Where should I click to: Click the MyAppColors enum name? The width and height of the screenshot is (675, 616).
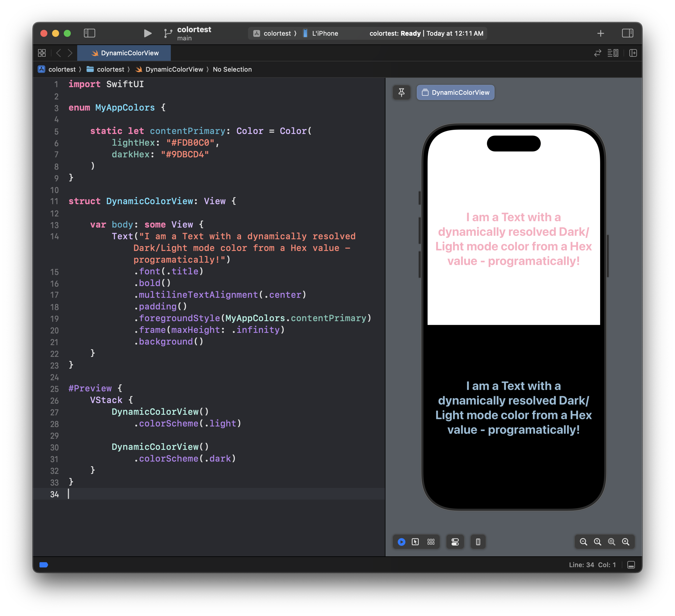[125, 107]
